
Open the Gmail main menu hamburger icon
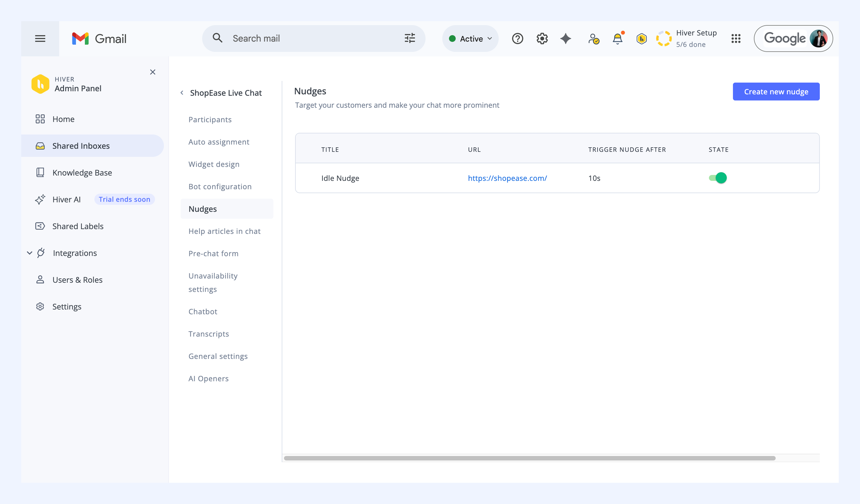coord(40,39)
